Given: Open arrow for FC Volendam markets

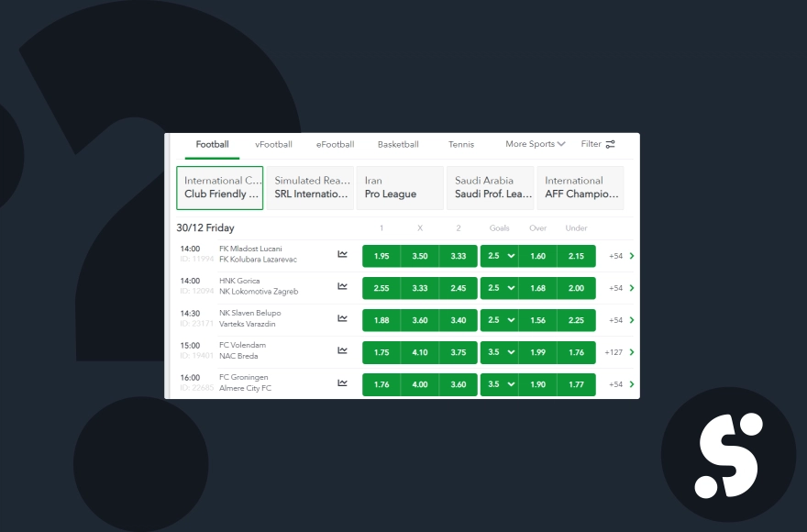Looking at the screenshot, I should pos(632,352).
